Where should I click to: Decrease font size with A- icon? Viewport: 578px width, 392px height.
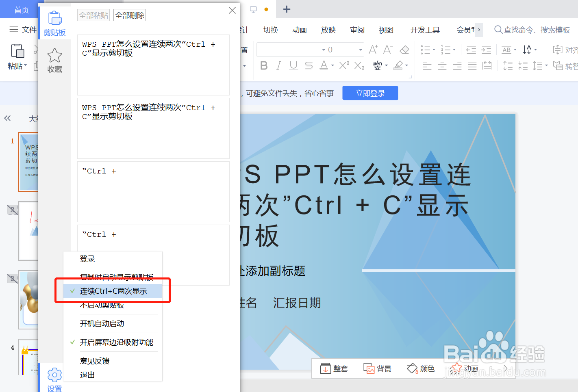pos(388,50)
